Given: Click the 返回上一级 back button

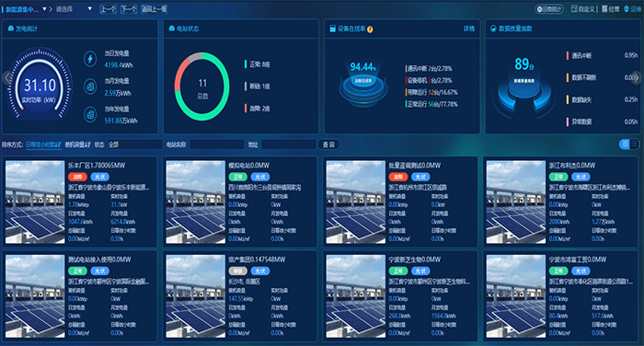Looking at the screenshot, I should click(x=154, y=9).
